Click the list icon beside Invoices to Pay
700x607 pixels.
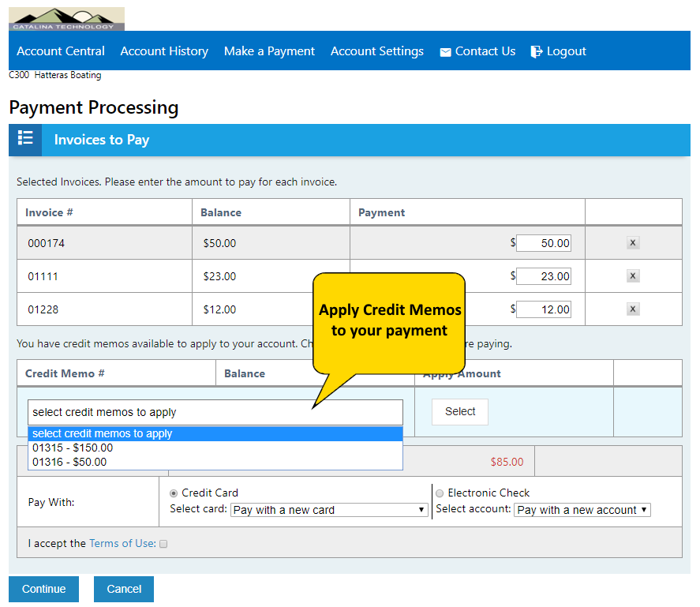click(x=25, y=137)
